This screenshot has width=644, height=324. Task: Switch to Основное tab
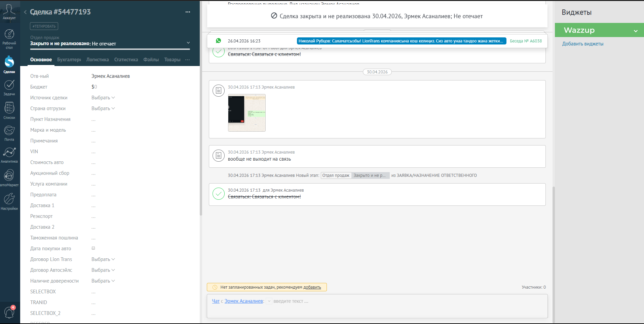41,60
